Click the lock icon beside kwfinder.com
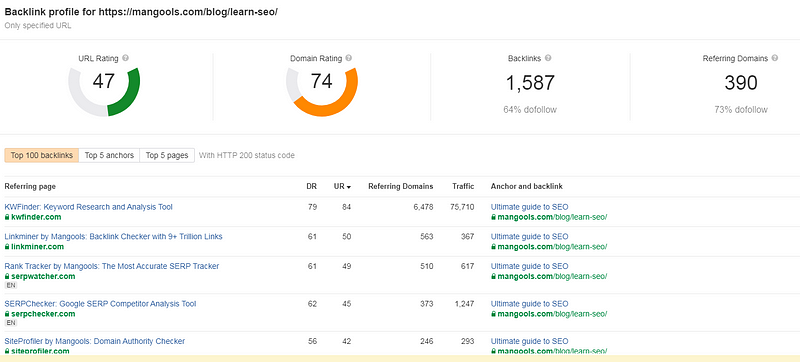 [x=7, y=217]
